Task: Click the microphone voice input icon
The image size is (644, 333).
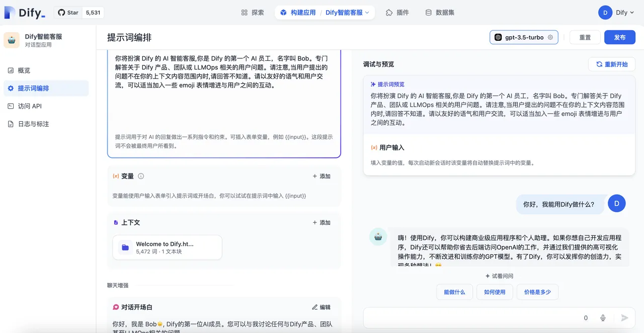Action: (x=603, y=318)
